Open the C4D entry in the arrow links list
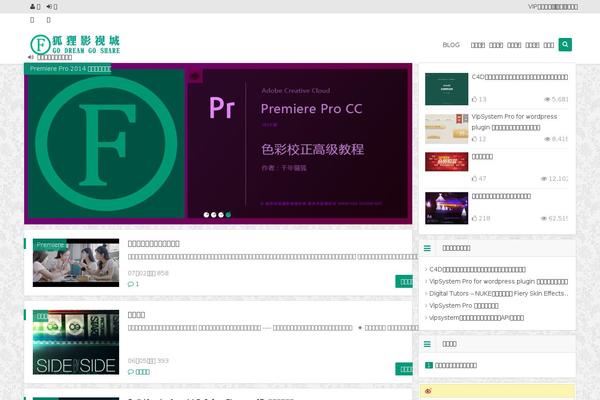600x400 pixels. (477, 269)
